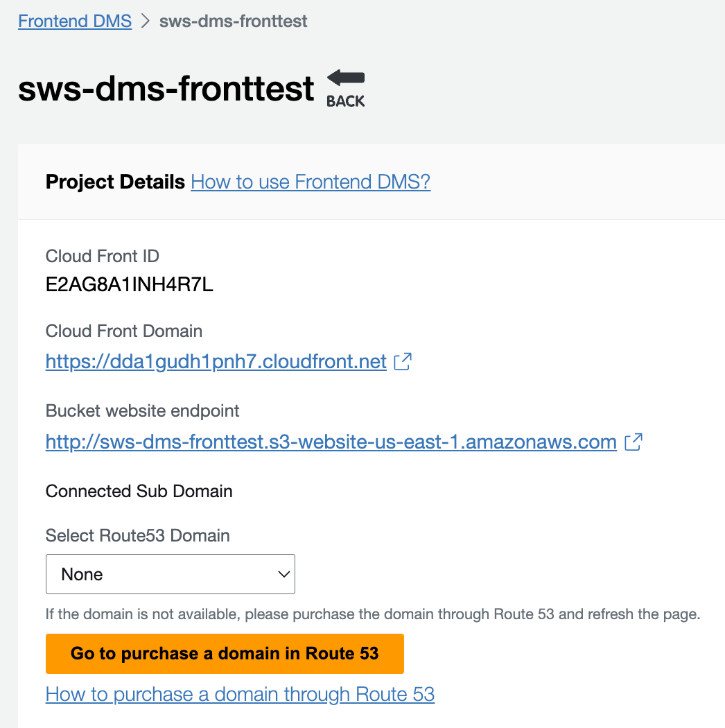
Task: Click external link icon beside bucket endpoint
Action: (633, 442)
